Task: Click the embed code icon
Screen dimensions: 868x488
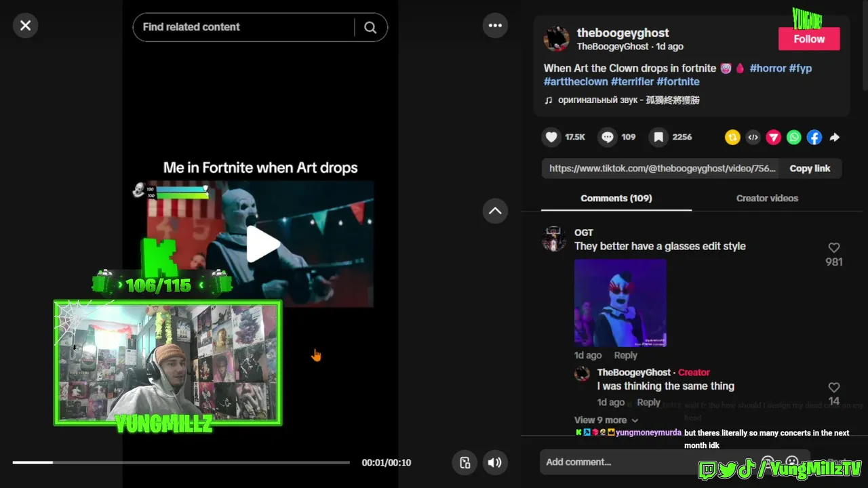Action: click(x=753, y=138)
